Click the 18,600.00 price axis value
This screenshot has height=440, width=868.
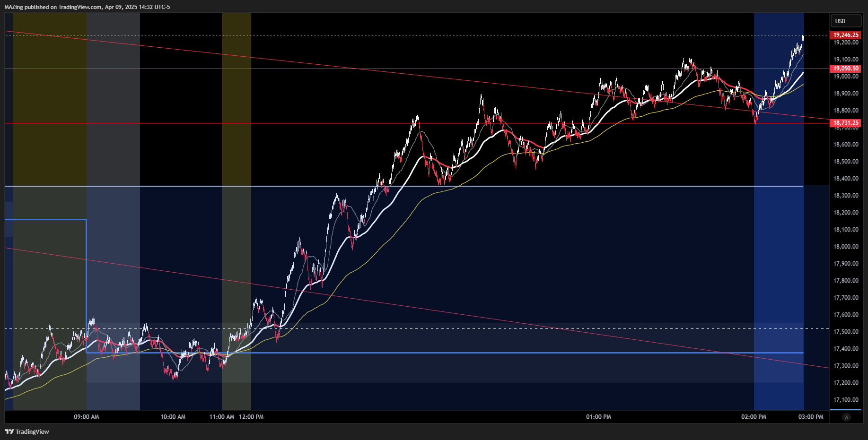point(846,145)
